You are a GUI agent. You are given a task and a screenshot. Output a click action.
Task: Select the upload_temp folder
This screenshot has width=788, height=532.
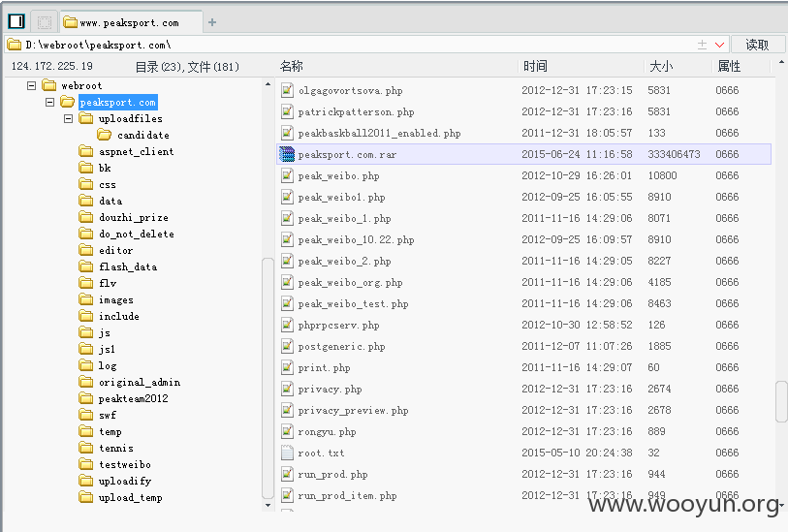[130, 498]
